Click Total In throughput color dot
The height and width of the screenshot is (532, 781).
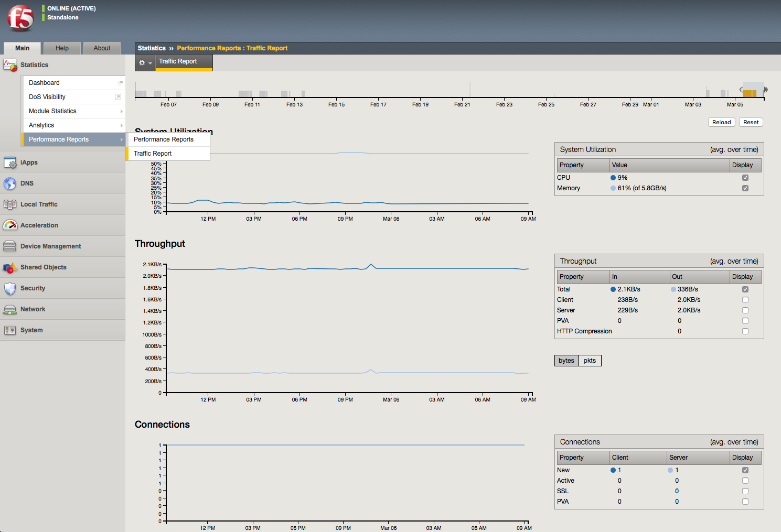coord(613,289)
